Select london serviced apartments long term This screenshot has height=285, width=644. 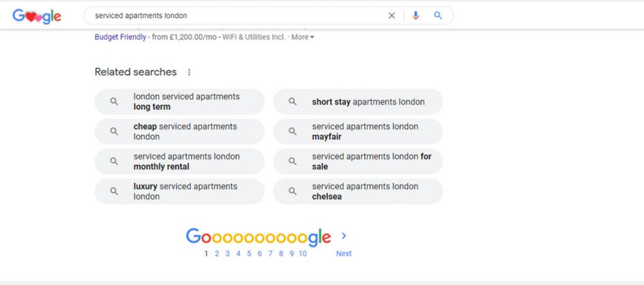(x=179, y=101)
